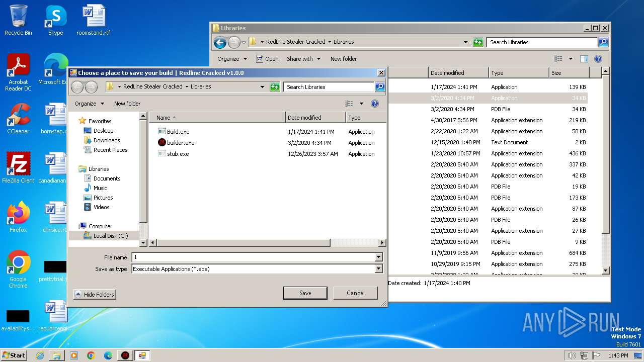Open the File name history dropdown
The width and height of the screenshot is (644, 362).
378,257
